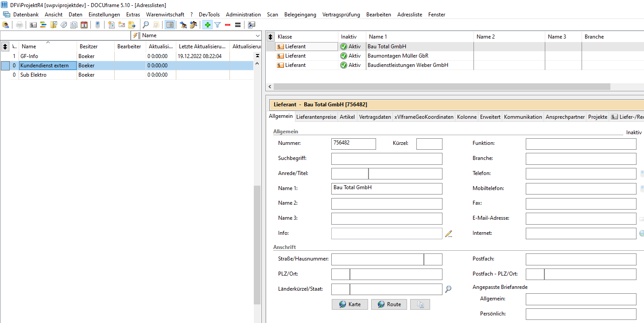Click the new document toolbar icon
The height and width of the screenshot is (323, 644).
coord(112,25)
